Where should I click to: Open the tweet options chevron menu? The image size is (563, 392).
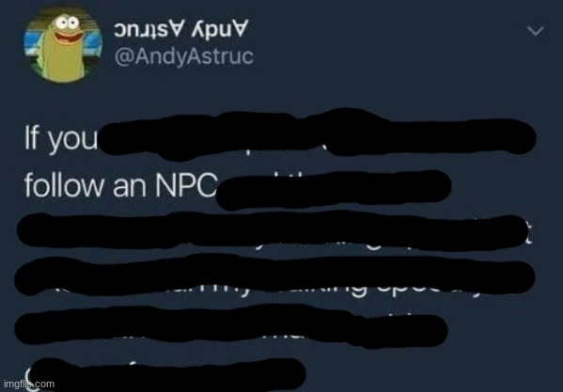[x=536, y=31]
